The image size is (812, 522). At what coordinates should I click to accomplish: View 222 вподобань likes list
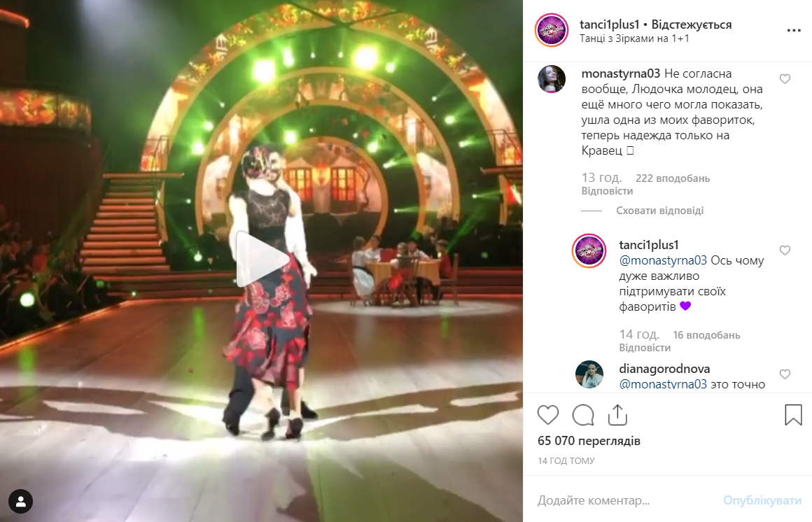click(672, 178)
